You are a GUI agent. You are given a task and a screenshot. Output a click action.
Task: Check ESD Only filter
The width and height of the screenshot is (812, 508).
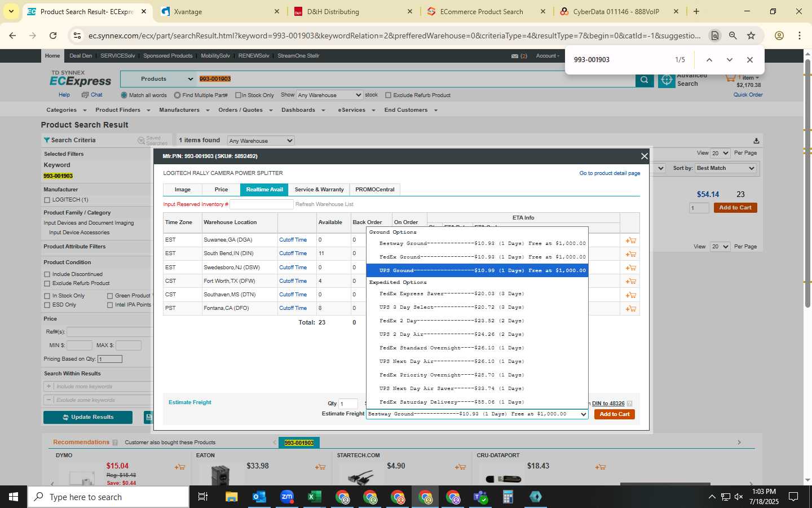pos(47,305)
